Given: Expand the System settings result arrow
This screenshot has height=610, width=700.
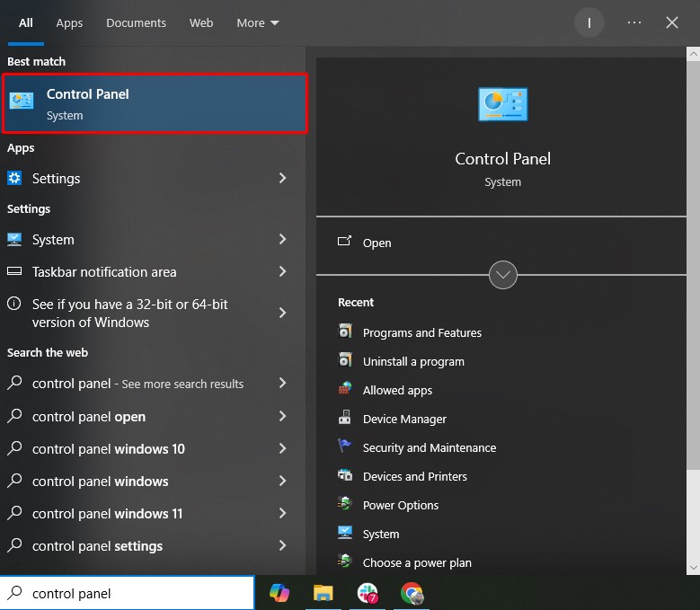Looking at the screenshot, I should tap(282, 239).
